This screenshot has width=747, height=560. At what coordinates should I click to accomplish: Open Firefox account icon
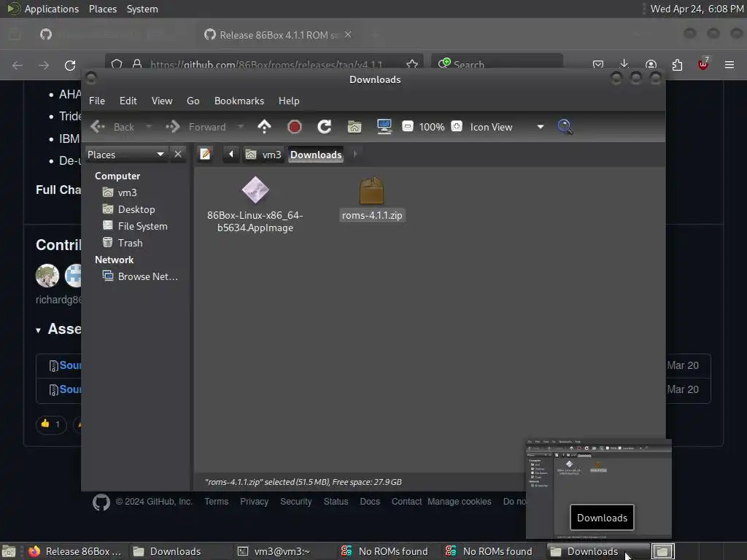651,64
